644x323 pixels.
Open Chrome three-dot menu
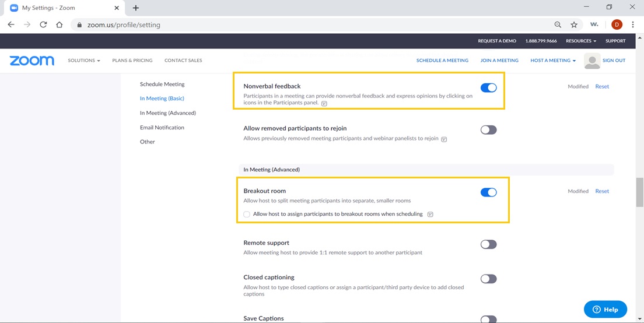click(633, 24)
